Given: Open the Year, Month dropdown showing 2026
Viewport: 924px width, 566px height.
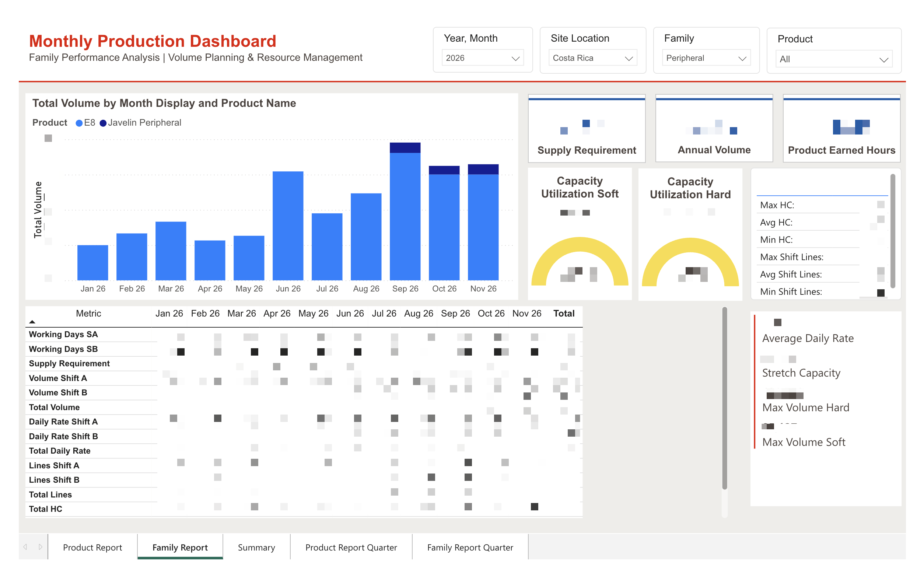Looking at the screenshot, I should tap(483, 58).
